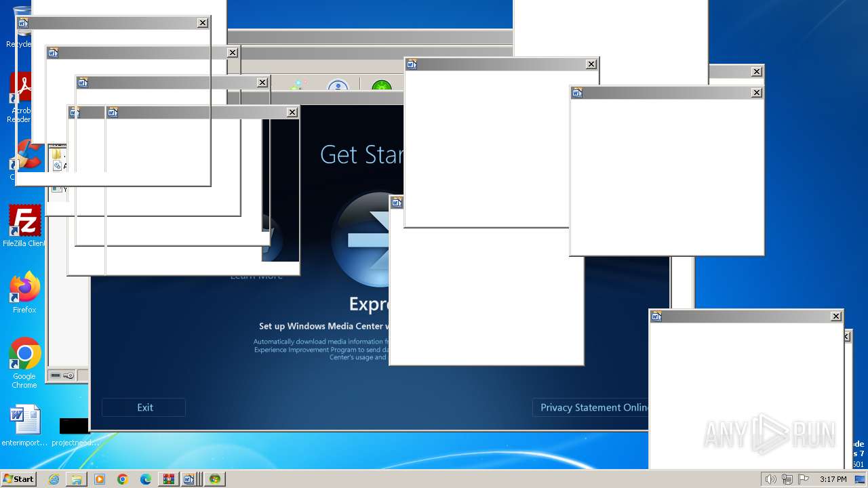
Task: Open the Start menu
Action: [x=18, y=479]
